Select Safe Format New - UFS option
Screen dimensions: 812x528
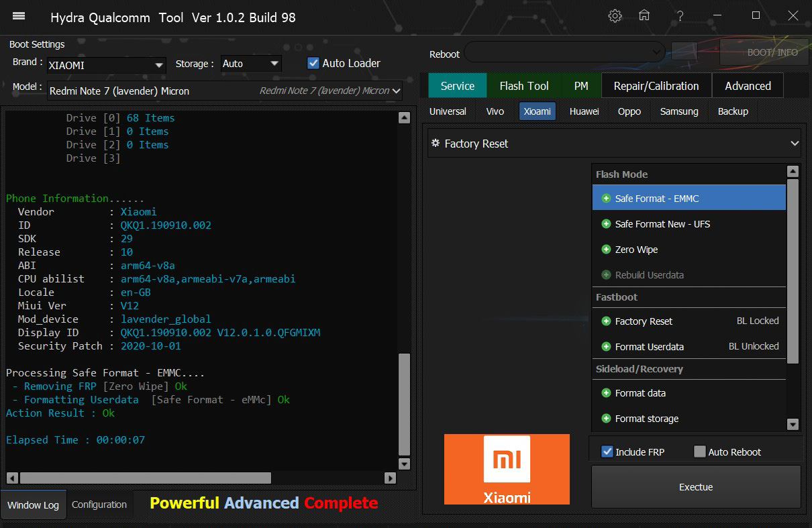(662, 224)
